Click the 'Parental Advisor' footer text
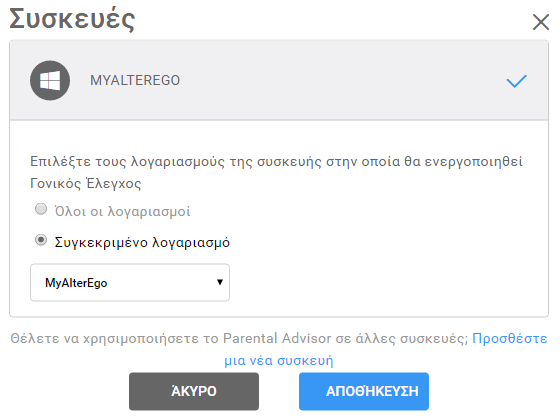The width and height of the screenshot is (560, 420). [277, 338]
